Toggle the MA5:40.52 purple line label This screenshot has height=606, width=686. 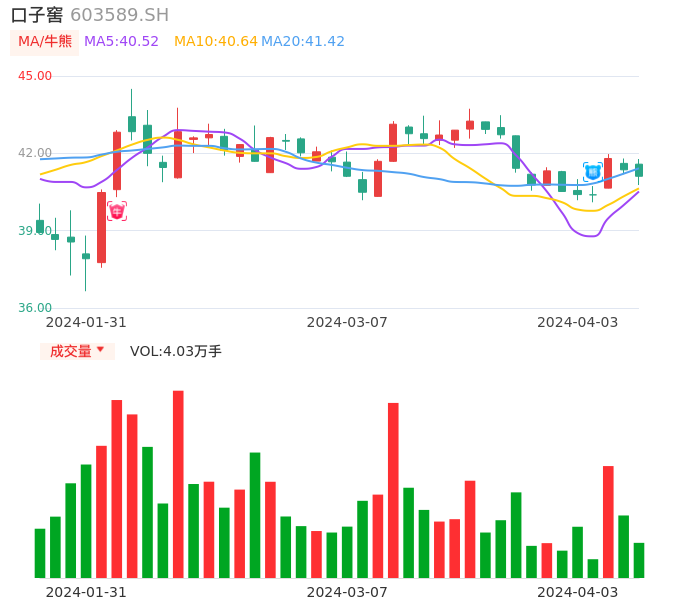[x=121, y=41]
